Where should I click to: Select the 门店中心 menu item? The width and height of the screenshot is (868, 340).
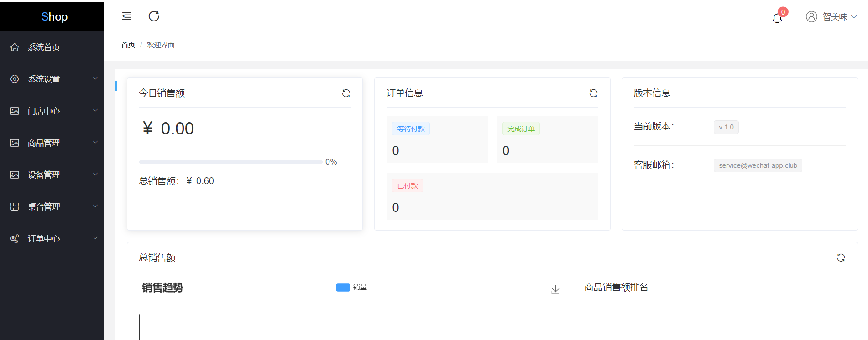(52, 111)
